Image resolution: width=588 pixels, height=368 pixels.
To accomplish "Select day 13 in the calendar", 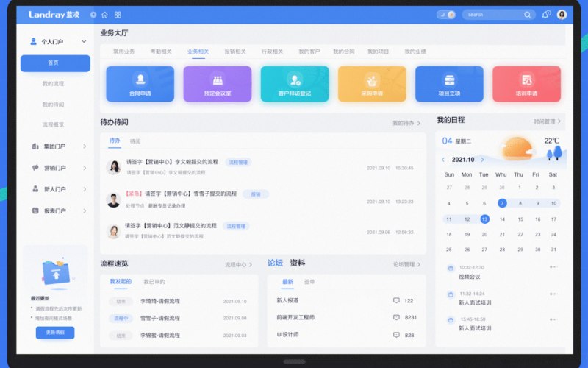I will click(484, 219).
